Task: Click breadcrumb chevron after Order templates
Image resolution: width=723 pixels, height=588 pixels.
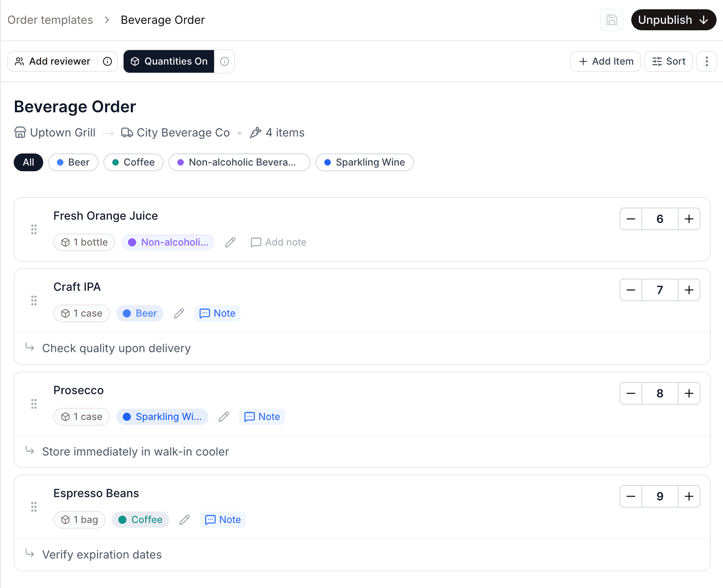Action: [x=107, y=20]
